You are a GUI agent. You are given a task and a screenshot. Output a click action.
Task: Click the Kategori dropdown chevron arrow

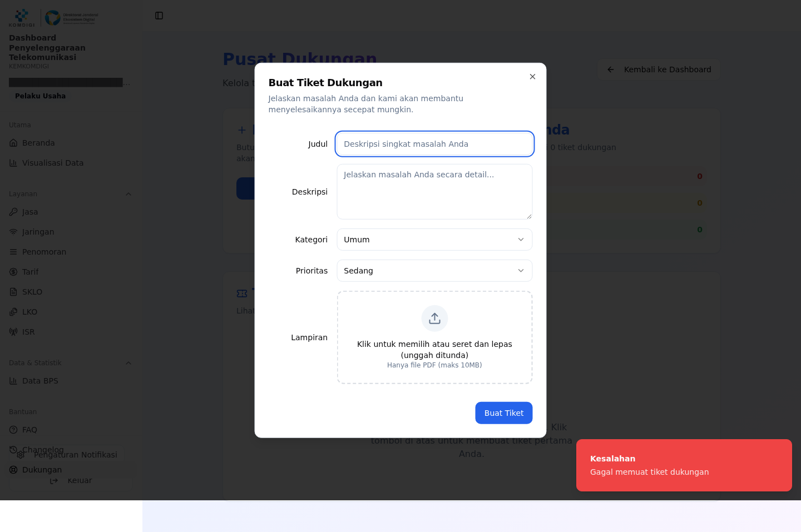(521, 240)
